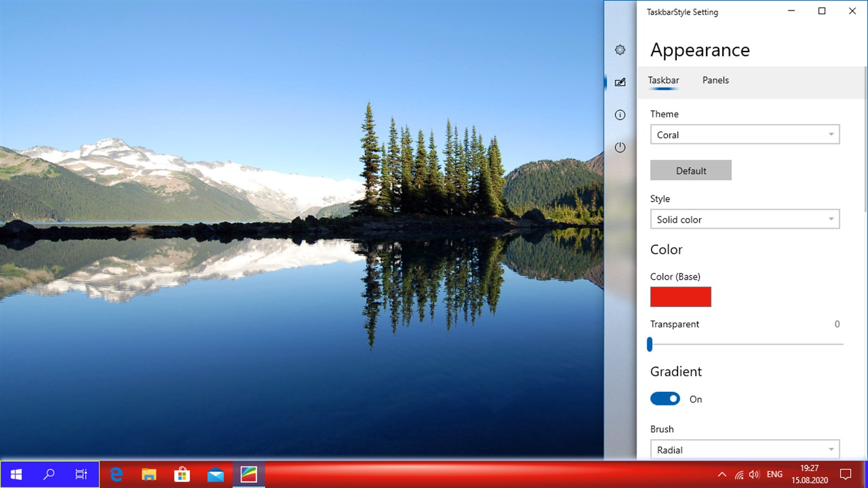Screen dimensions: 868x488
Task: Open the Settings gear in the sidebar
Action: coord(619,50)
